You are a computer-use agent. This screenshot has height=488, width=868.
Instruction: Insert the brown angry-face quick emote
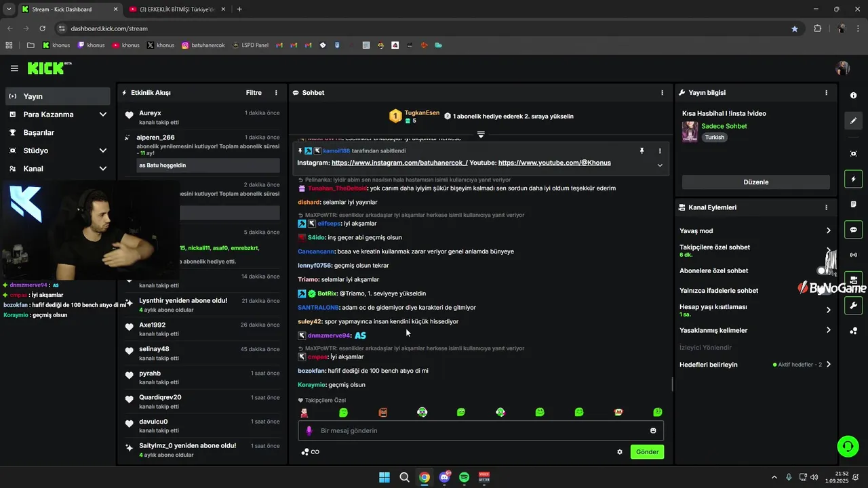[x=382, y=412]
